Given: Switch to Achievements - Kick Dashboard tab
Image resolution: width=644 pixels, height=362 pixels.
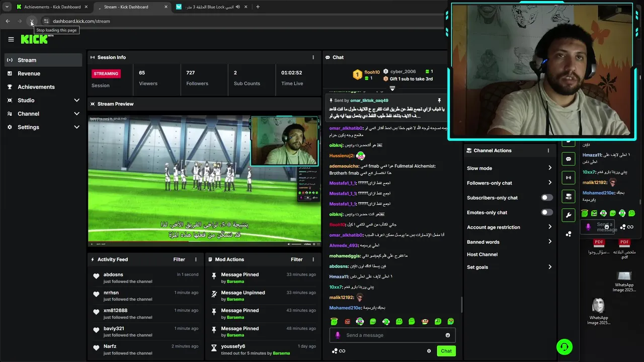Looking at the screenshot, I should pyautogui.click(x=52, y=7).
